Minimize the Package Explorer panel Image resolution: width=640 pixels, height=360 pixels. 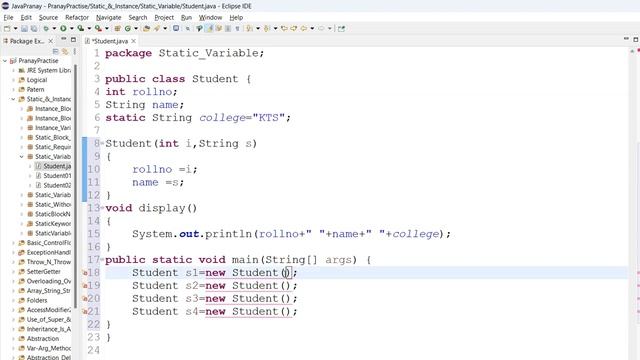[x=64, y=39]
